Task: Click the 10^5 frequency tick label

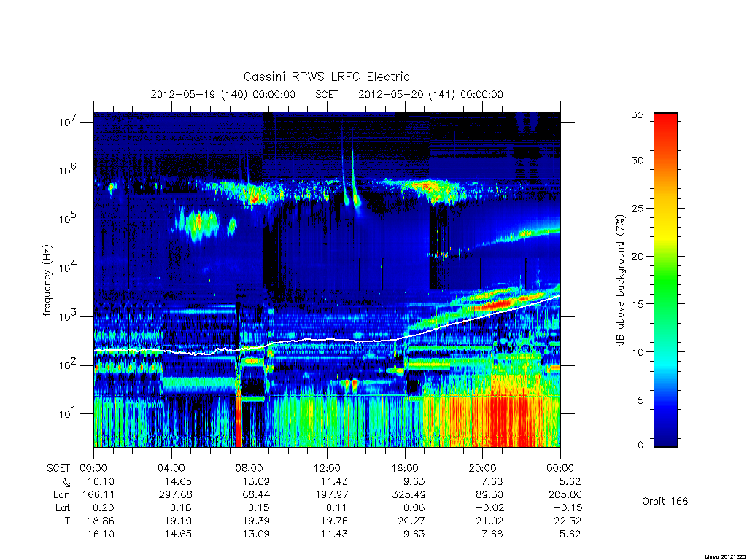Action: point(69,218)
